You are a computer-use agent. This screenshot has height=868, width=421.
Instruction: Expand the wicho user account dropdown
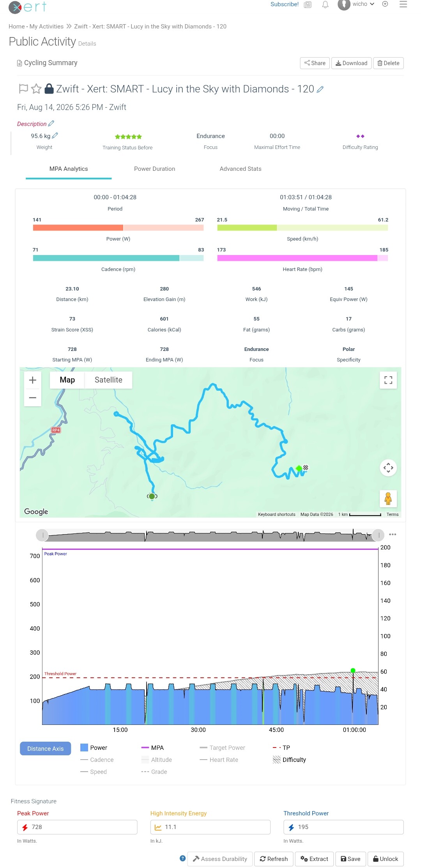coord(356,4)
